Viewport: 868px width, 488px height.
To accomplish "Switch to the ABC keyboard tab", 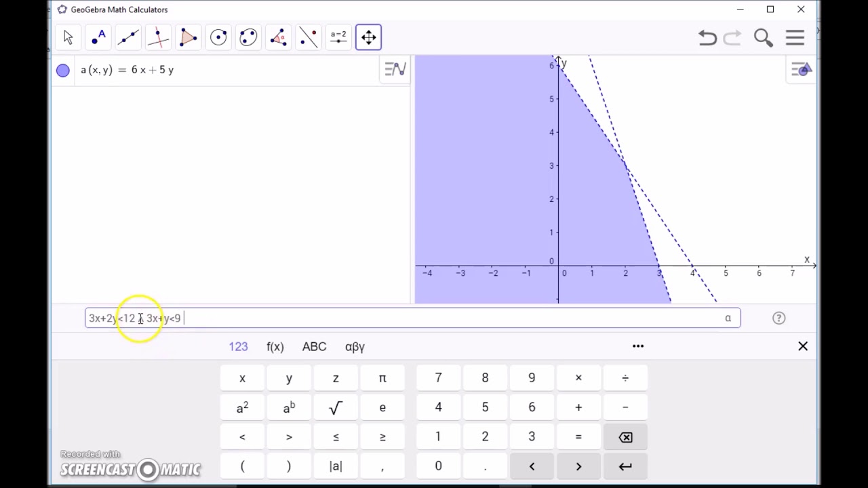I will 314,346.
